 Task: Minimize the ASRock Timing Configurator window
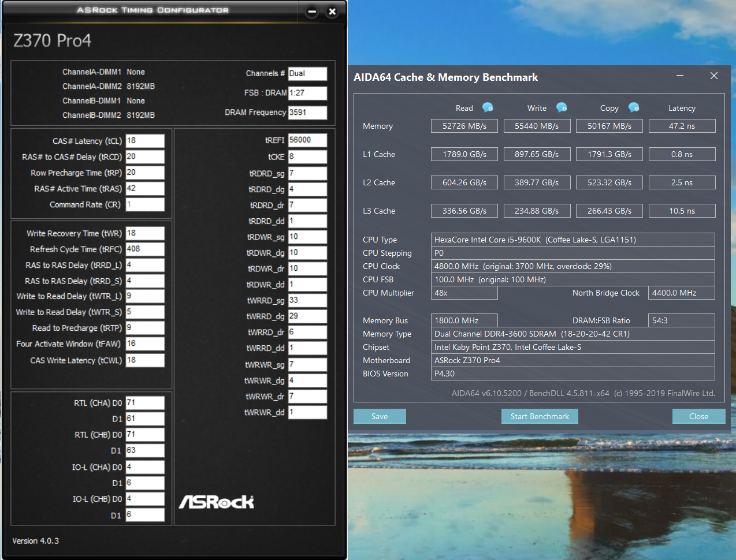(312, 11)
